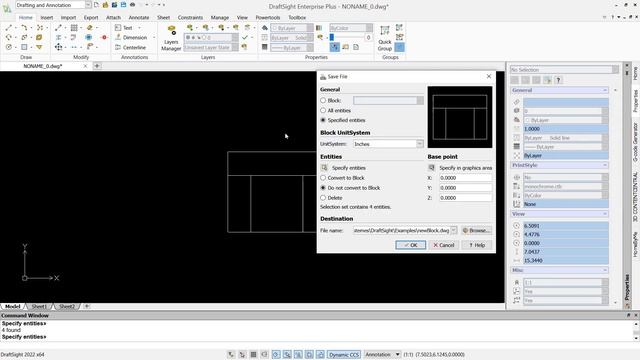The height and width of the screenshot is (360, 640).
Task: Click the Y base point field
Action: pyautogui.click(x=465, y=188)
